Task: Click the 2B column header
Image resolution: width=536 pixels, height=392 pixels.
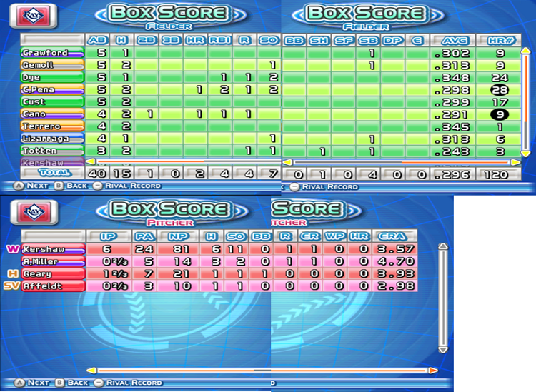Action: click(x=147, y=40)
